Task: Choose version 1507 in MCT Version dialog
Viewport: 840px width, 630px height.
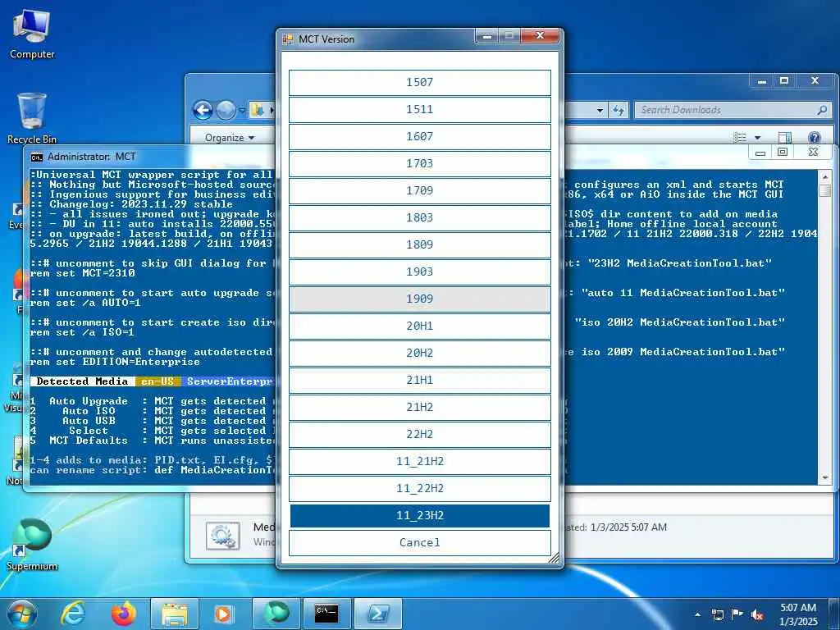Action: 419,83
